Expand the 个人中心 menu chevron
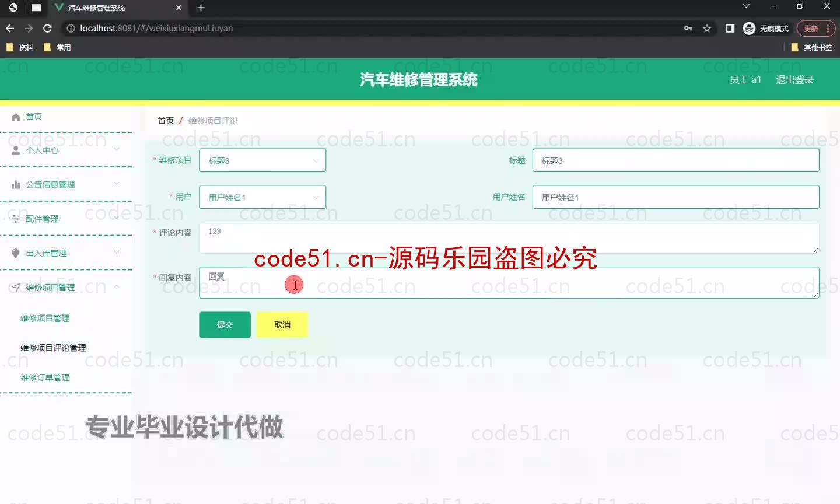The image size is (840, 504). click(x=117, y=149)
